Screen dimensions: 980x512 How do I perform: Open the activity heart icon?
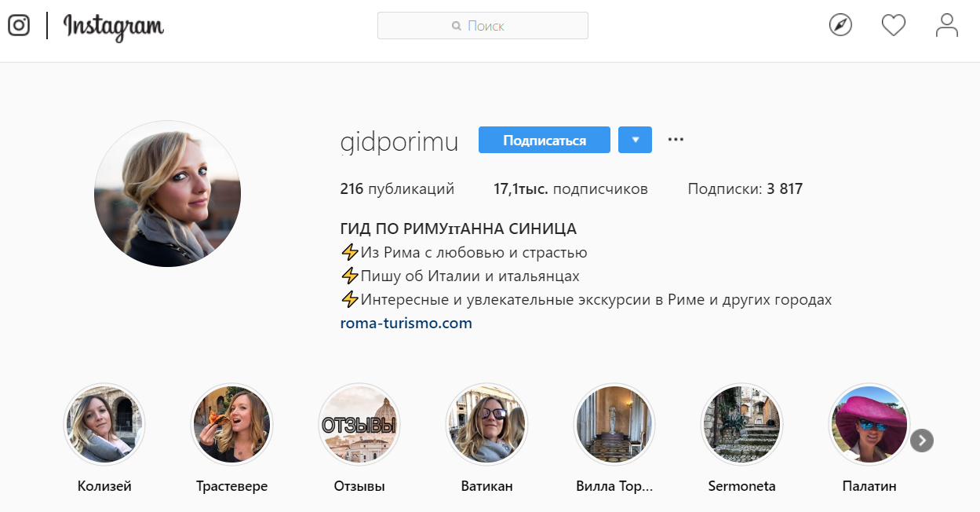[x=894, y=26]
